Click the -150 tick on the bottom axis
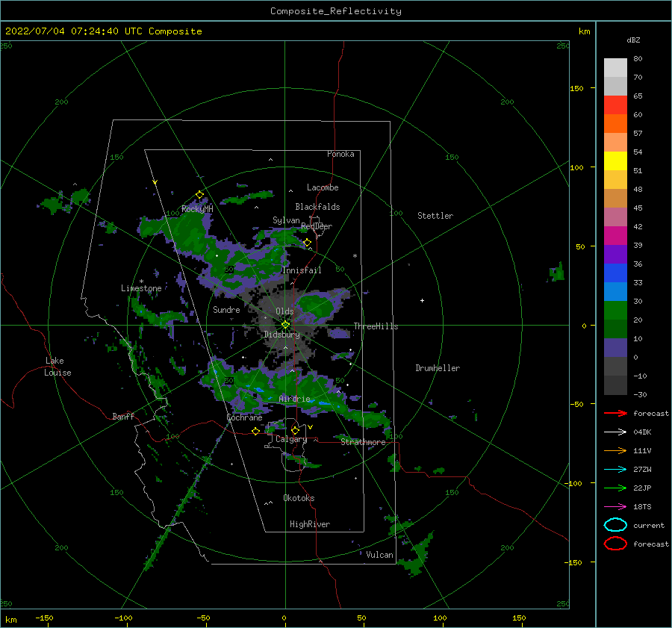The width and height of the screenshot is (672, 628). click(x=44, y=618)
